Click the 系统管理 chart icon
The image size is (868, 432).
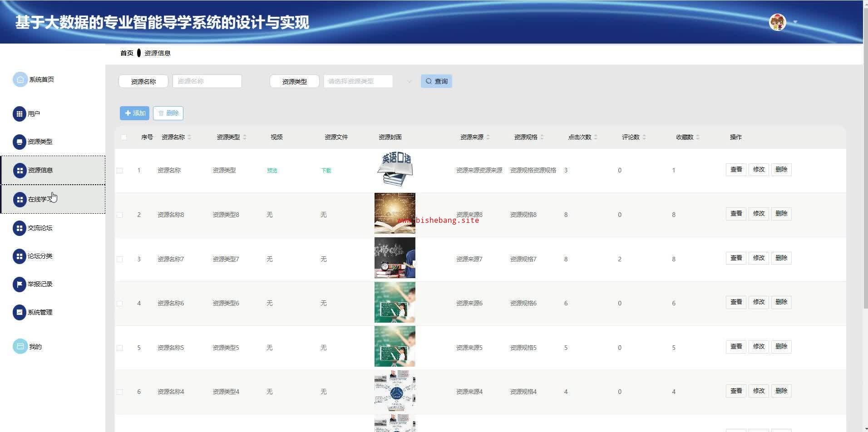pyautogui.click(x=19, y=312)
